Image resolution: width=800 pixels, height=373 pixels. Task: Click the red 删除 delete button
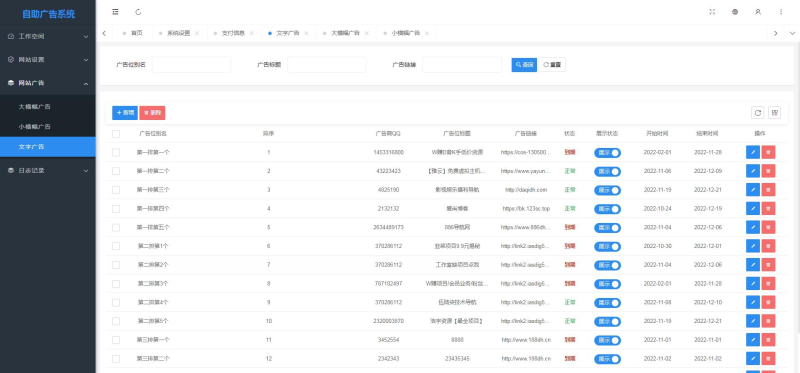[x=152, y=113]
